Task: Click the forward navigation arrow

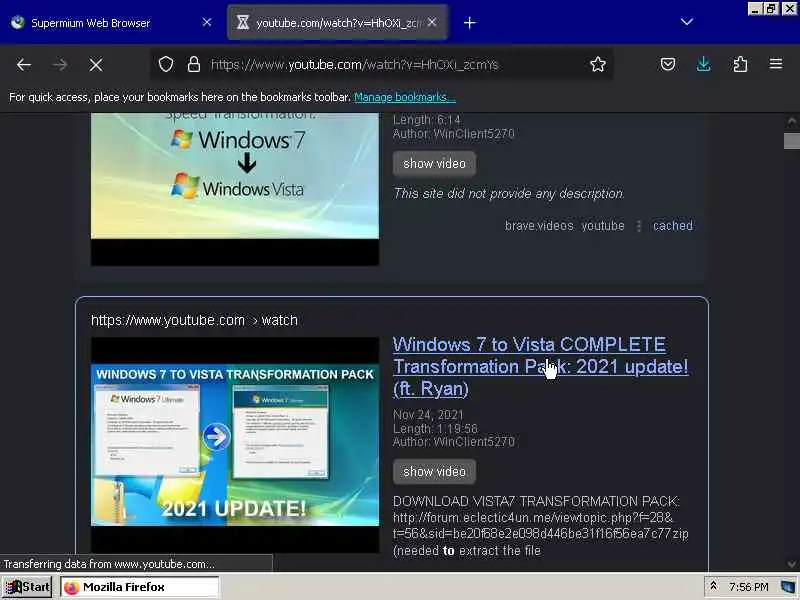Action: [x=60, y=65]
